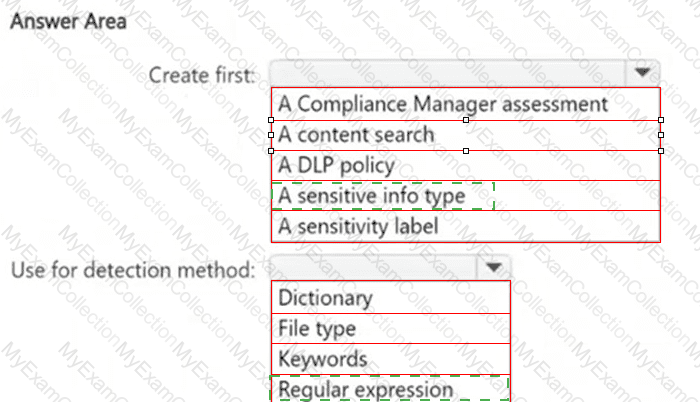
Task: Click the 'Use for detection method:' label
Action: coord(133,268)
